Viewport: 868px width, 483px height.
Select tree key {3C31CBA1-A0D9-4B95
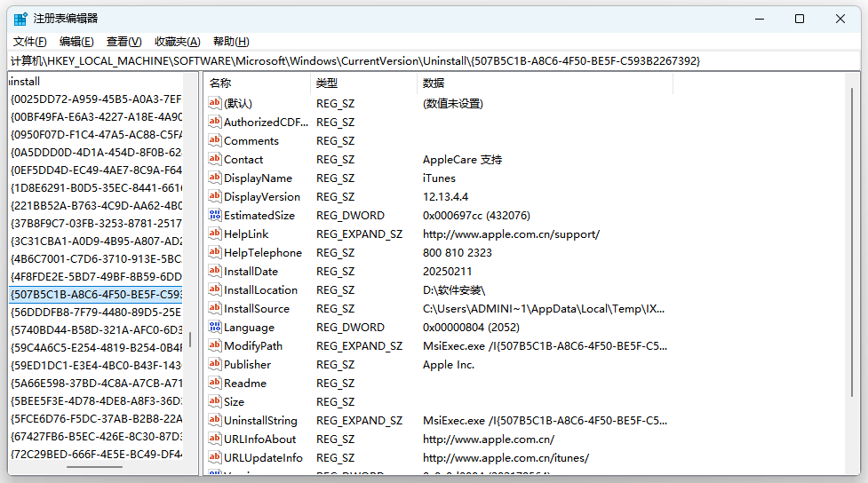point(96,241)
